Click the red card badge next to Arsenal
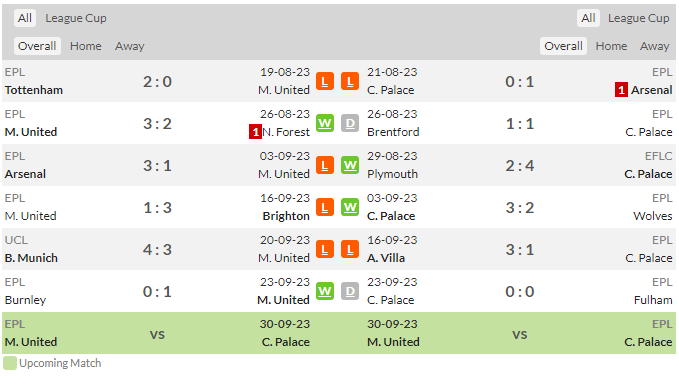 [x=621, y=90]
